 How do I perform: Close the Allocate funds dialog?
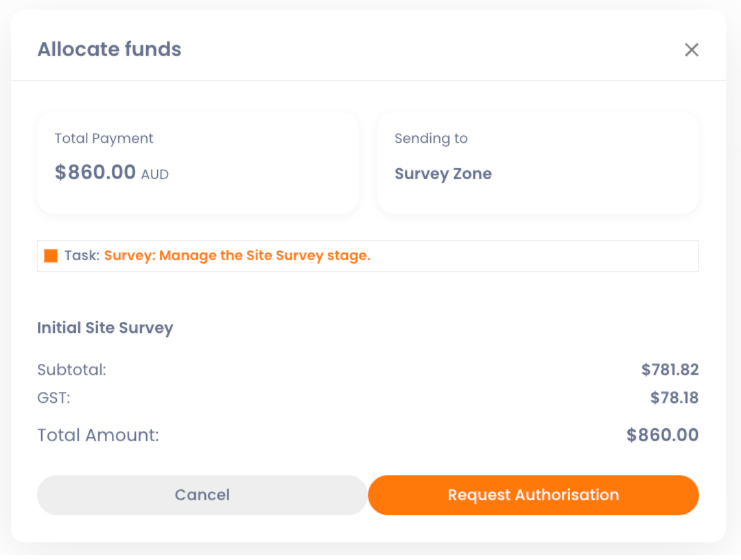(691, 49)
